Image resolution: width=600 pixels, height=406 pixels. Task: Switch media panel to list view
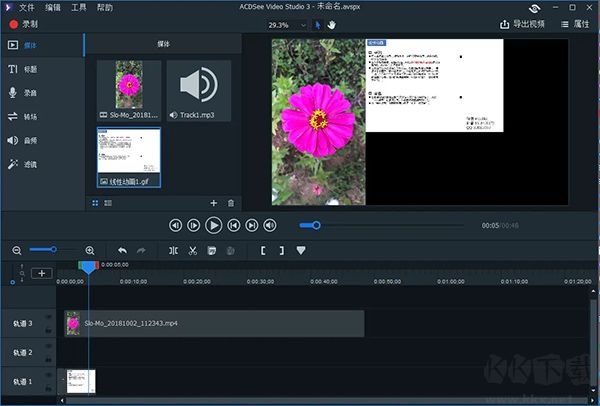pyautogui.click(x=108, y=203)
